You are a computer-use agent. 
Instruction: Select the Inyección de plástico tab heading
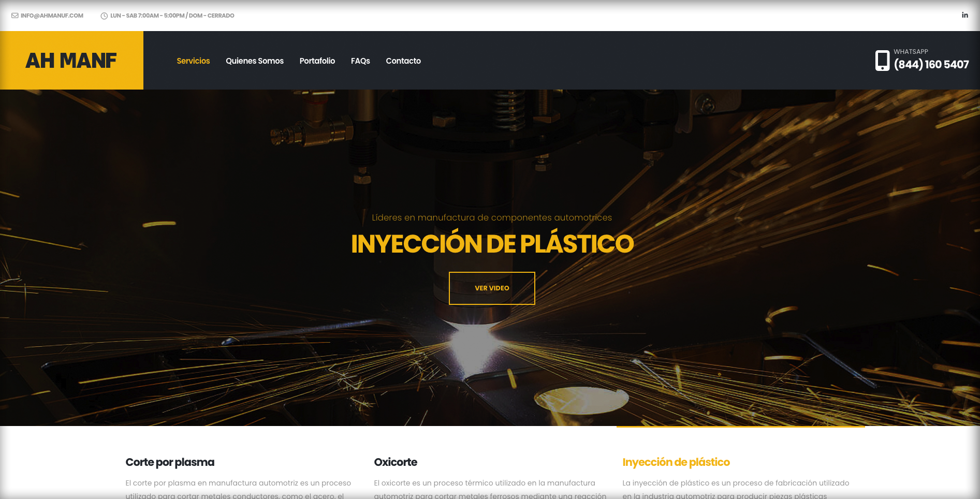pos(676,462)
